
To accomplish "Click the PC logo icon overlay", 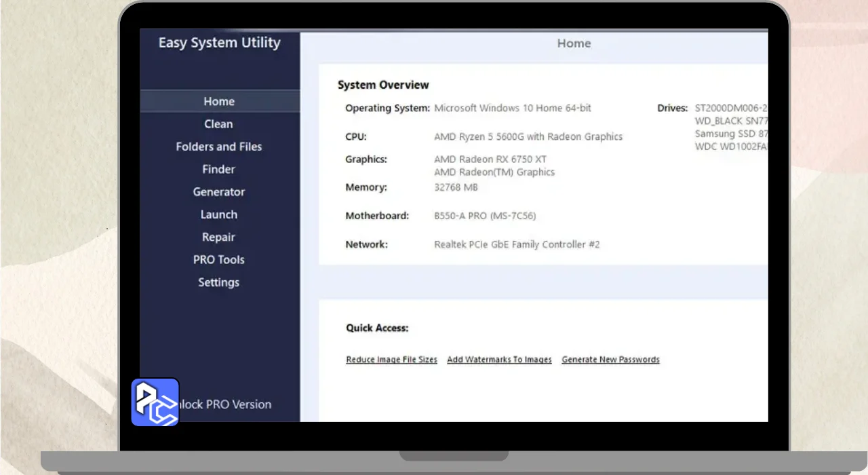I will [x=155, y=402].
